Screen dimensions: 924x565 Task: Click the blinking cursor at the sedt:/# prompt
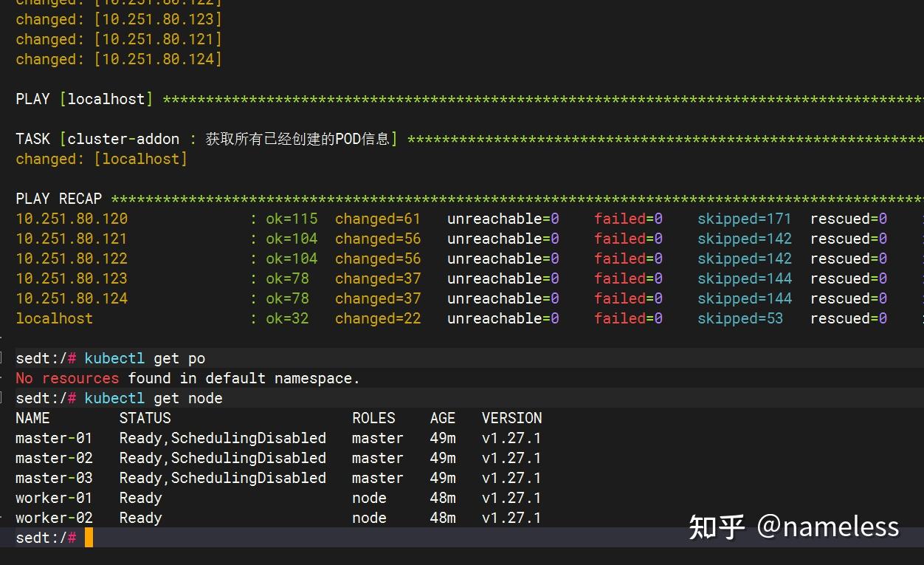(x=89, y=538)
